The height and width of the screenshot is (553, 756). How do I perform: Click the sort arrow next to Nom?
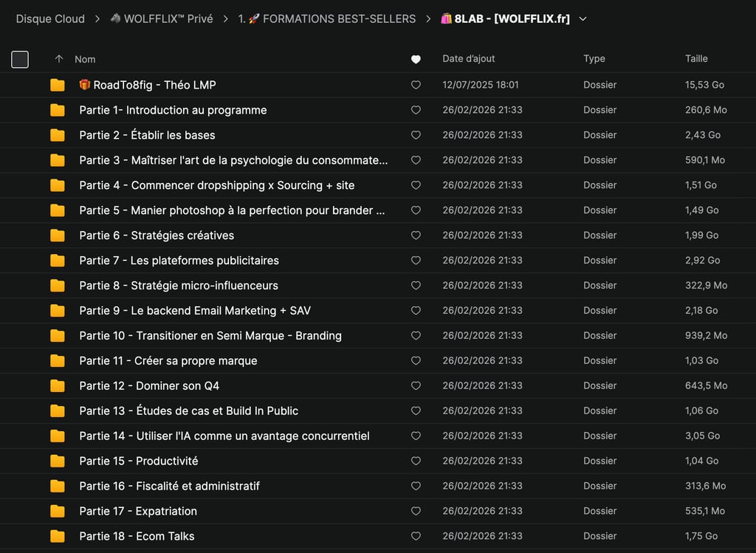pos(59,59)
